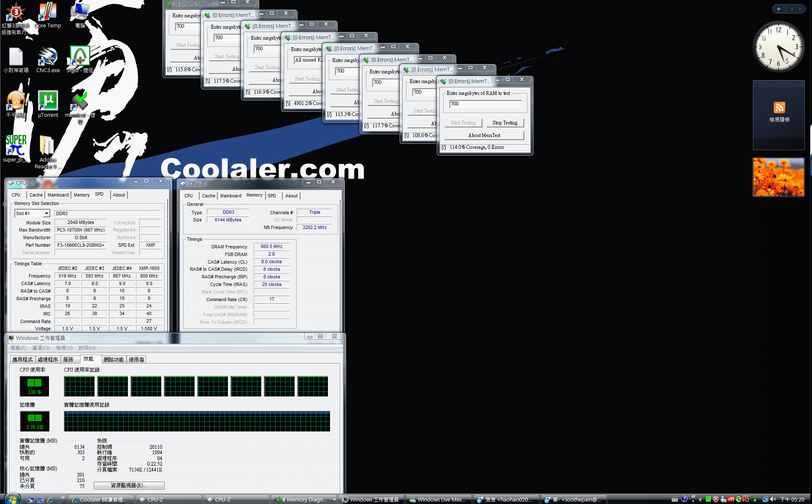Launch the CNC3.exe shortcut
This screenshot has width=812, height=504.
pos(48,60)
